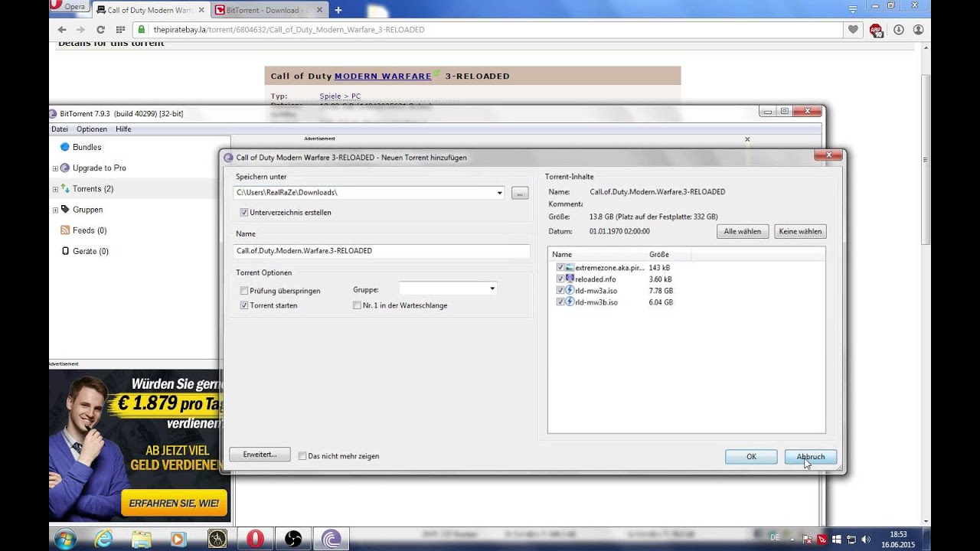Open the Datei menu in BitTorrent
Viewport: 980px width, 551px height.
tap(60, 129)
